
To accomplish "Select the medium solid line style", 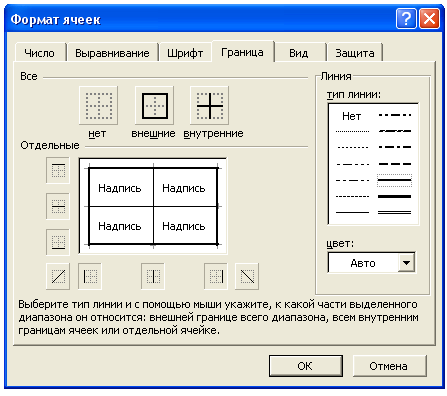I will click(395, 180).
